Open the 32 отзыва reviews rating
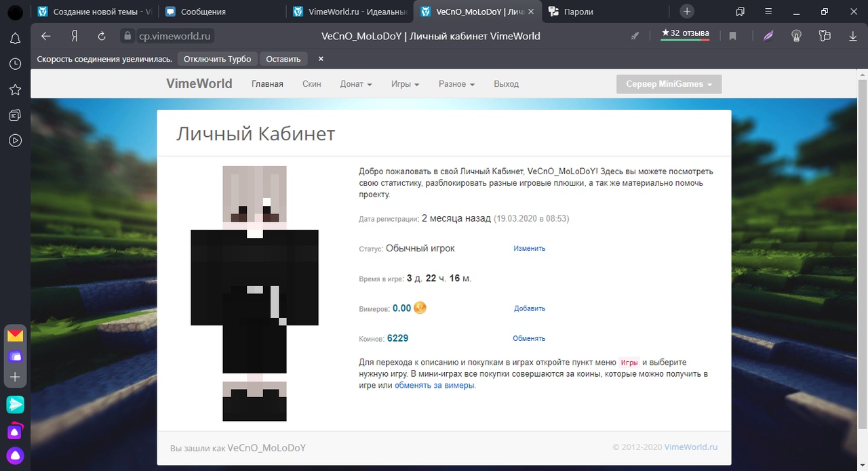The width and height of the screenshot is (868, 471). click(686, 35)
